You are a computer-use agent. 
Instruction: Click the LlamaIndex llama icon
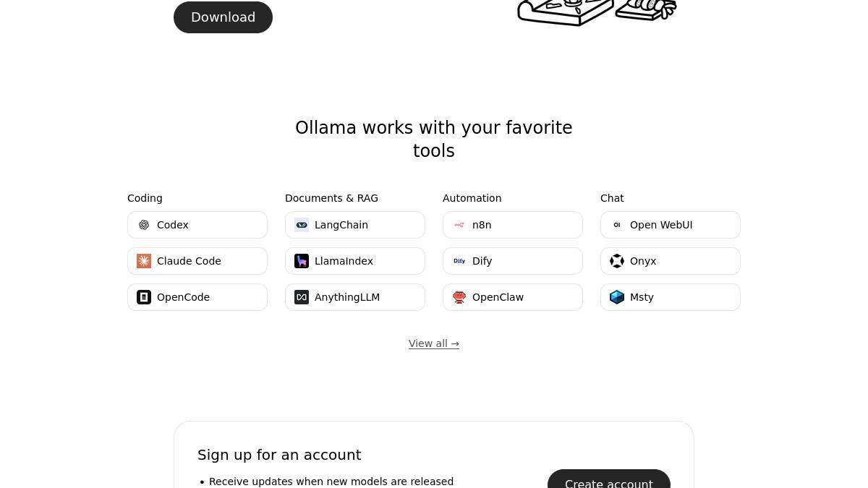(x=302, y=261)
